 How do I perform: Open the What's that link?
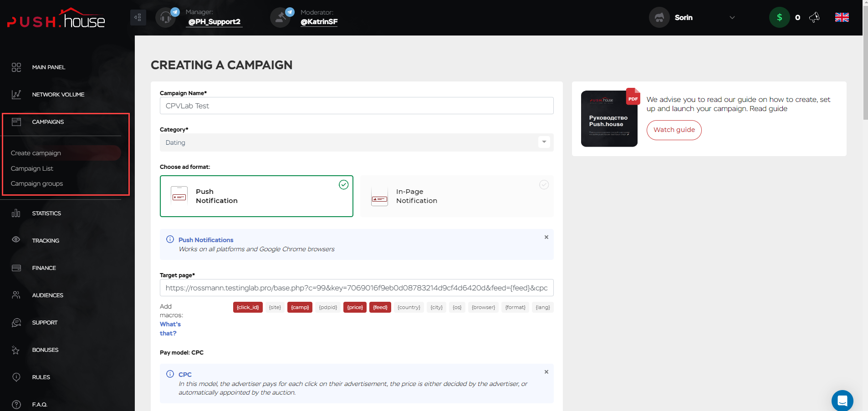coord(170,328)
